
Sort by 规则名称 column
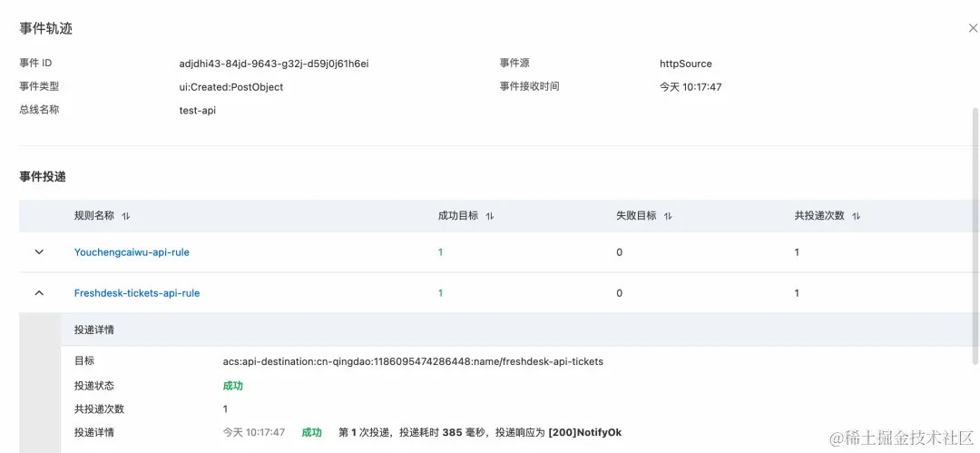coord(126,216)
